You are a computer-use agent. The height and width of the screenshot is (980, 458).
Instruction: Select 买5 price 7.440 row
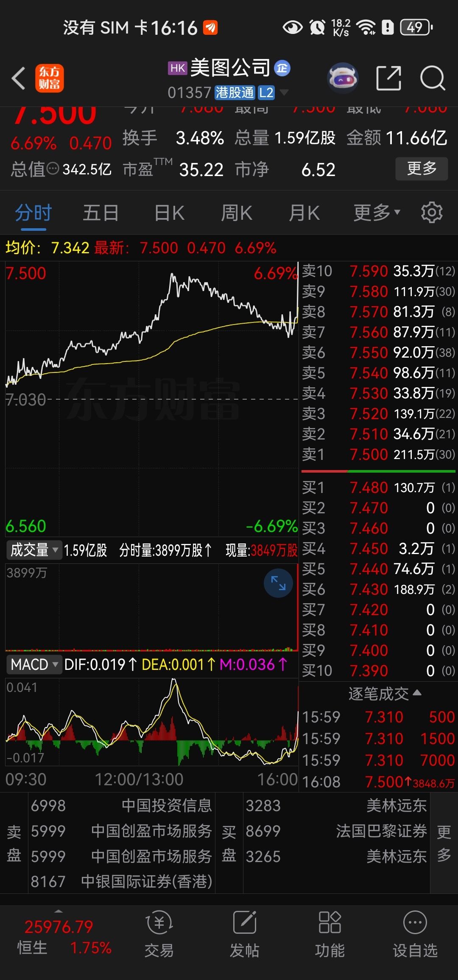click(x=378, y=569)
